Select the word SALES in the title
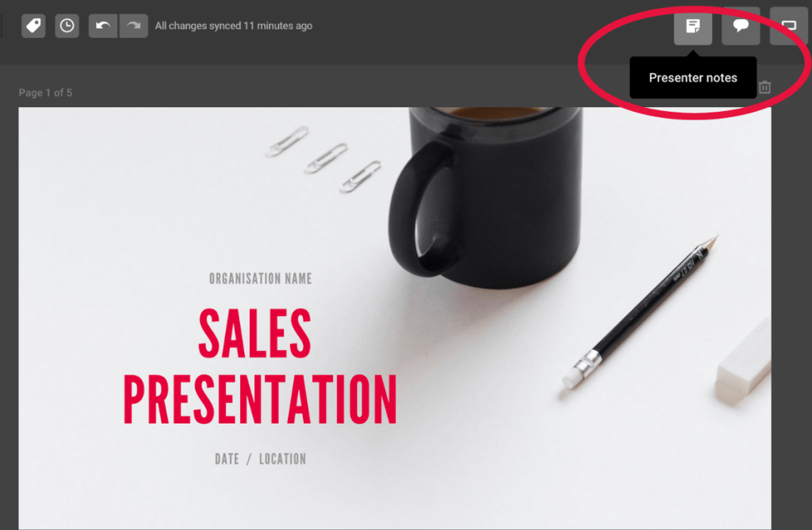Screen dimensions: 812x530 255,334
